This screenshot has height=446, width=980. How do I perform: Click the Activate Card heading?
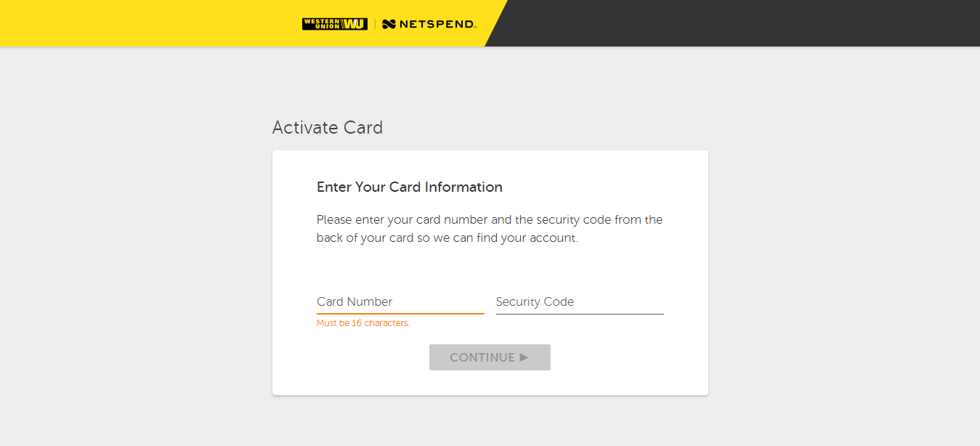point(327,127)
